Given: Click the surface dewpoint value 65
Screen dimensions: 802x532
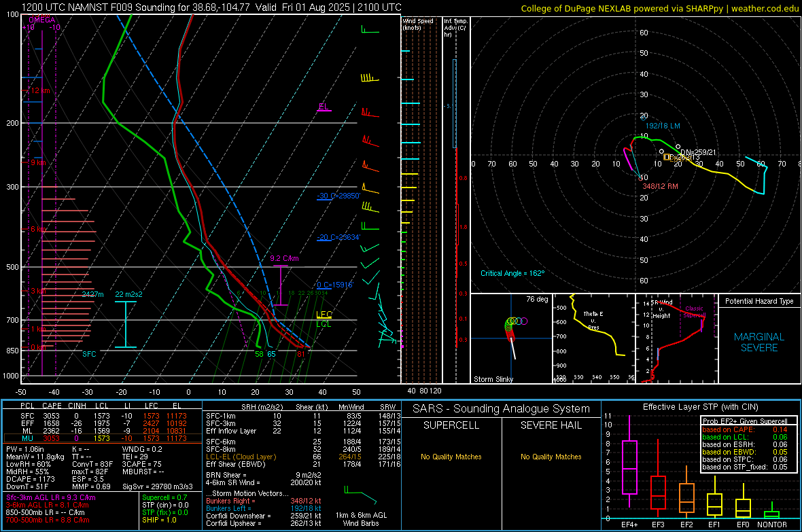Looking at the screenshot, I should point(271,354).
